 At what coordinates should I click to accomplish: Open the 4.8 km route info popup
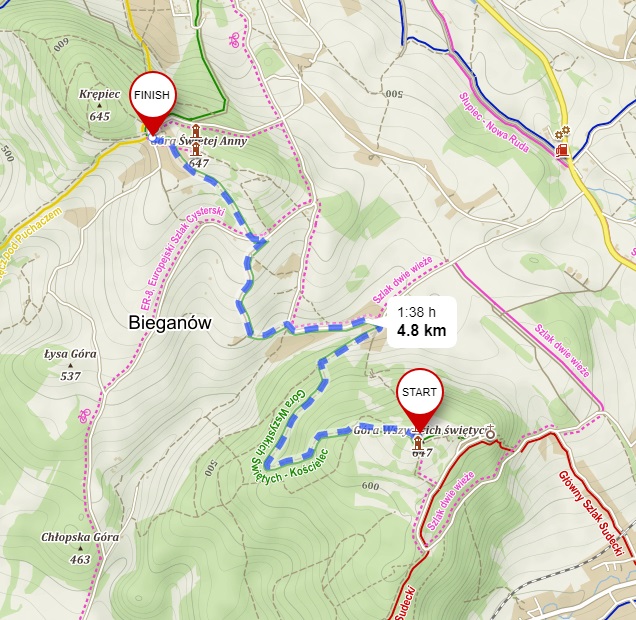[422, 322]
